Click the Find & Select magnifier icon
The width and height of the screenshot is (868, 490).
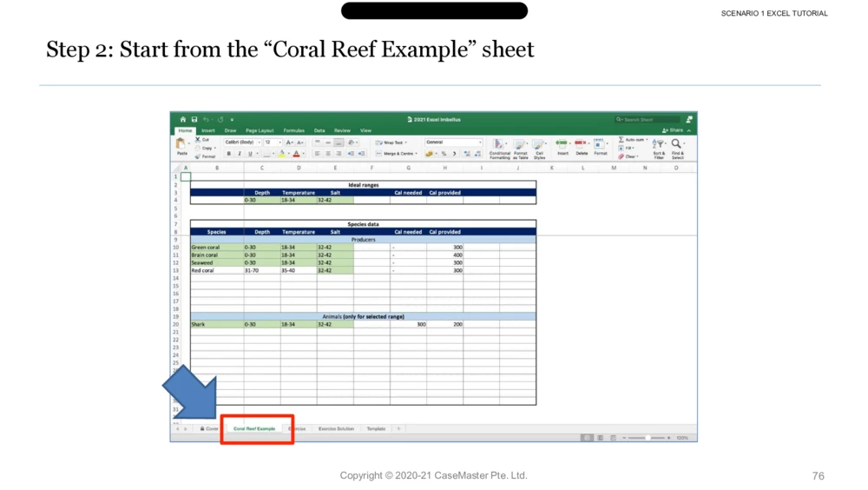point(677,146)
